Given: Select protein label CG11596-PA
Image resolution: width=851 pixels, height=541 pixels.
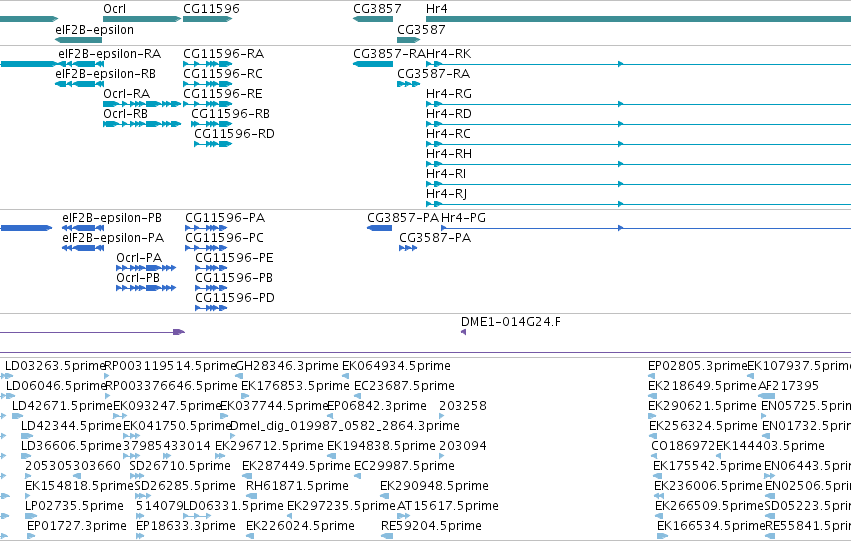Looking at the screenshot, I should 225,218.
